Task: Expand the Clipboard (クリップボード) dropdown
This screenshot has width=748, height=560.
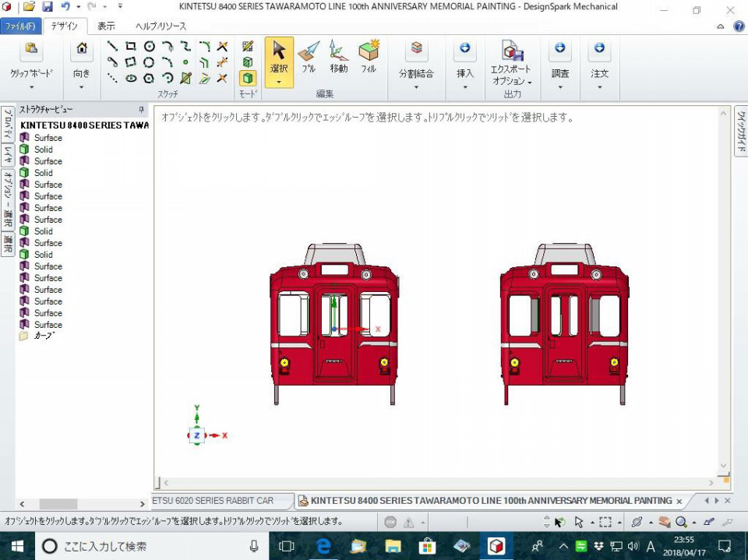Action: tap(31, 87)
